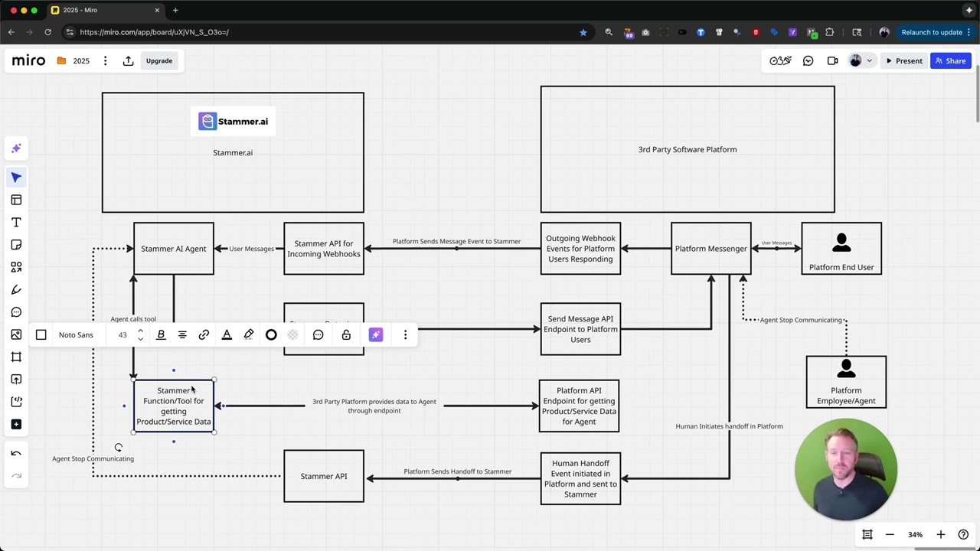Zoom out with the minus button
The width and height of the screenshot is (980, 551).
pyautogui.click(x=890, y=534)
